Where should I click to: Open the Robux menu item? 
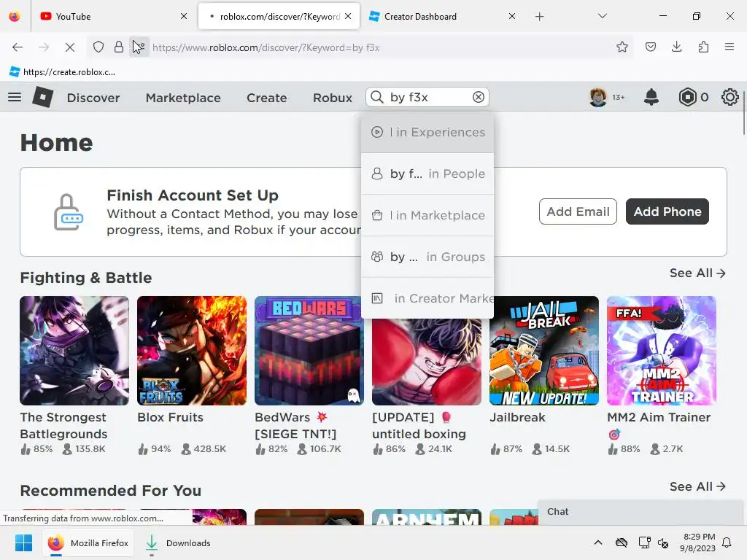point(333,98)
